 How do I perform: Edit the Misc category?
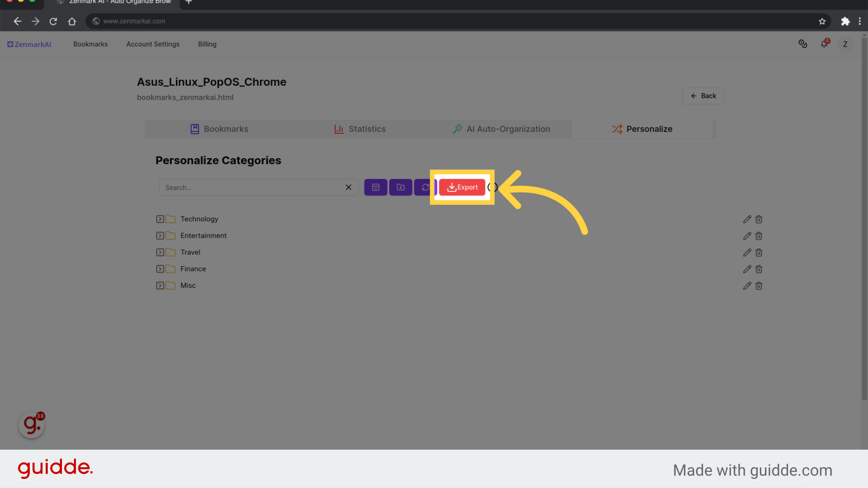[x=747, y=286]
